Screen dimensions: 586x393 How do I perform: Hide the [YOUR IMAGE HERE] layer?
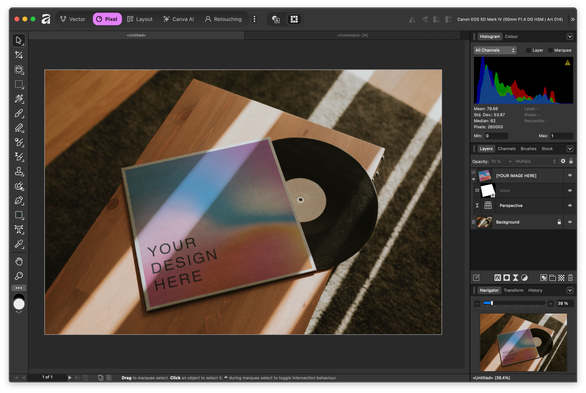click(570, 175)
